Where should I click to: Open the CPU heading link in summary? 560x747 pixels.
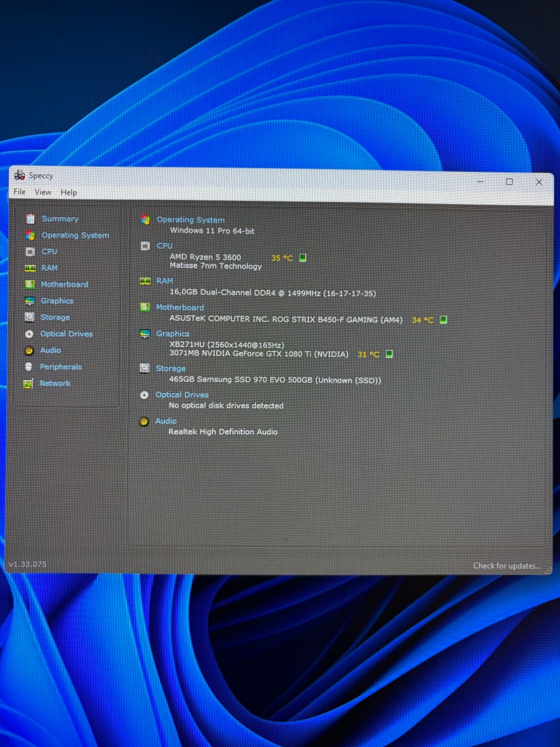pyautogui.click(x=164, y=246)
